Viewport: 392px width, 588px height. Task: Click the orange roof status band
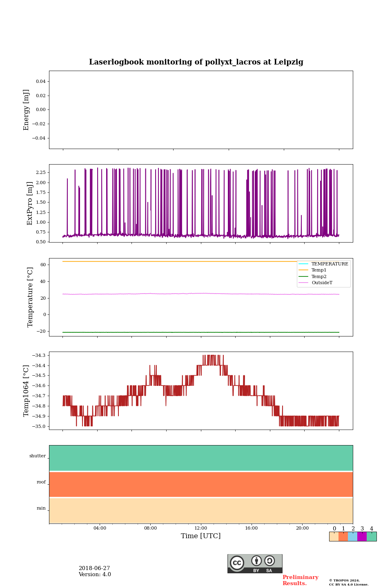[201, 484]
